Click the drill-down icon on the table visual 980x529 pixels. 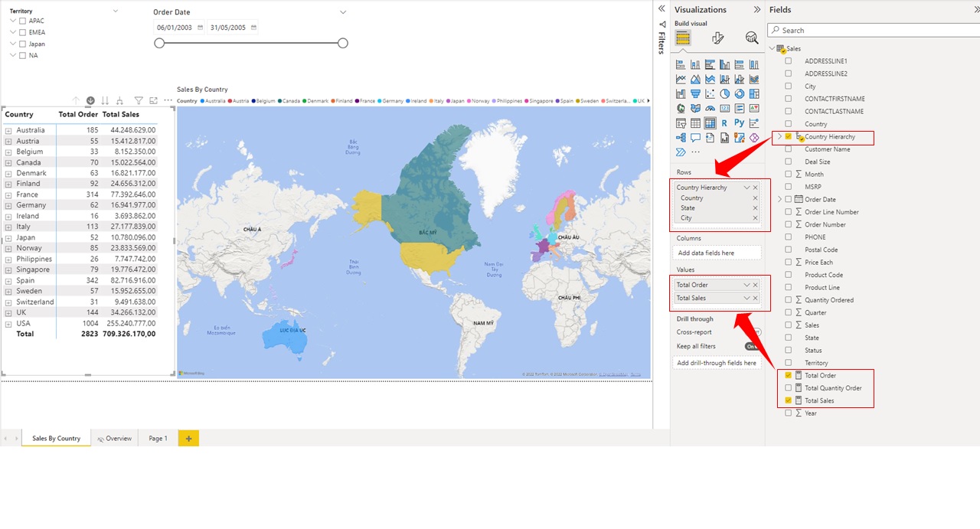(x=90, y=100)
